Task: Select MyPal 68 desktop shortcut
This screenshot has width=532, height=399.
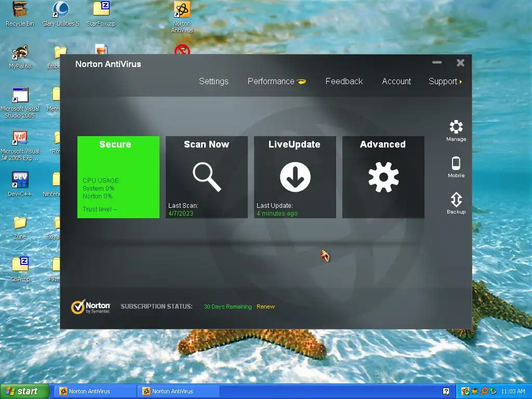Action: coord(20,57)
